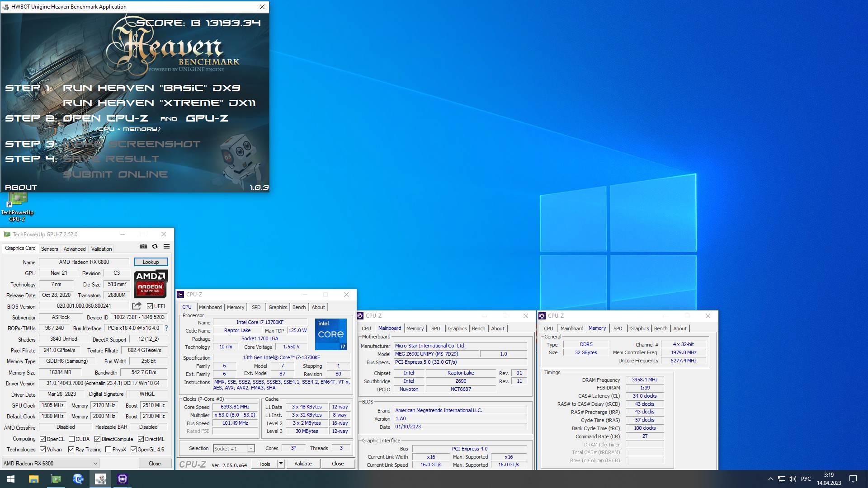The width and height of the screenshot is (868, 488).
Task: Open Socket #1 selection dropdown
Action: point(234,448)
